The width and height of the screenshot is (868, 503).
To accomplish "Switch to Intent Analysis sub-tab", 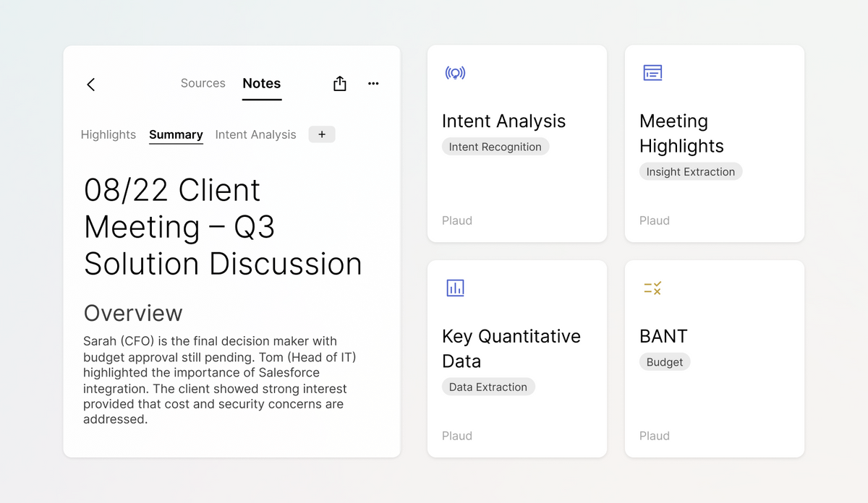I will coord(255,134).
